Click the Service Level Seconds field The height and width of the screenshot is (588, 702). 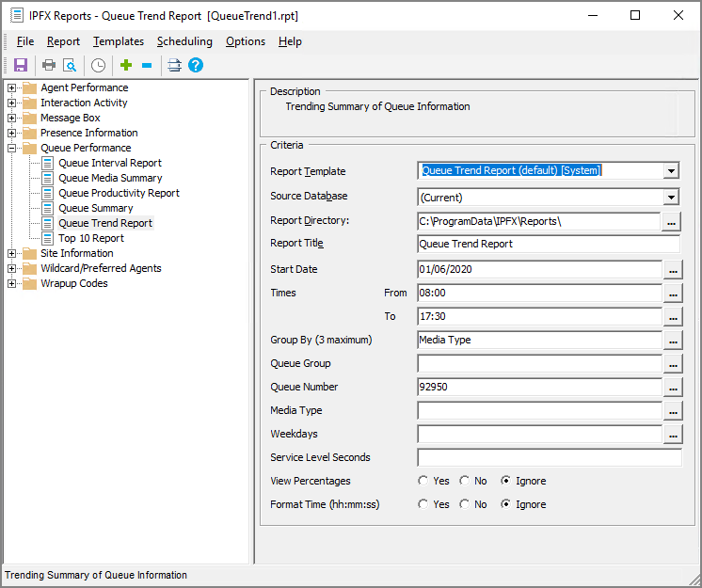pos(550,458)
